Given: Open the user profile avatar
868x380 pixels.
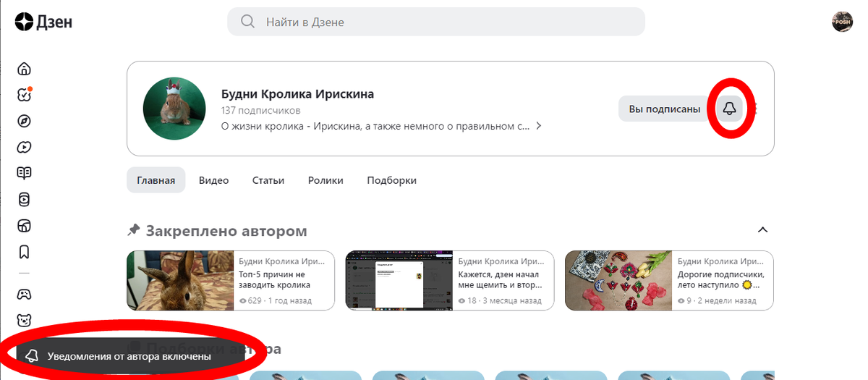Looking at the screenshot, I should tap(843, 22).
